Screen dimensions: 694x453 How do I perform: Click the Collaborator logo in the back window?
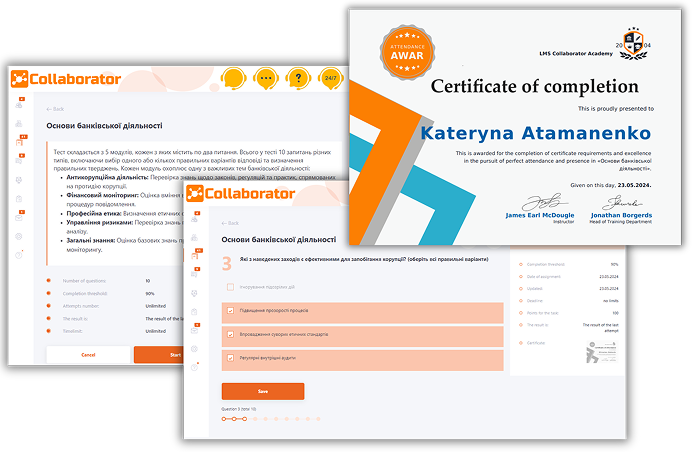tap(66, 79)
